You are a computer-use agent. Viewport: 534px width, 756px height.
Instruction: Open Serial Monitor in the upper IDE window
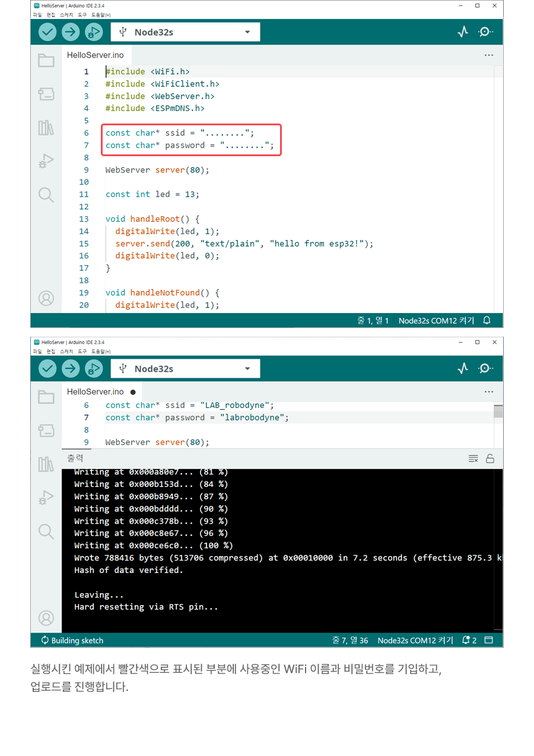pyautogui.click(x=486, y=32)
